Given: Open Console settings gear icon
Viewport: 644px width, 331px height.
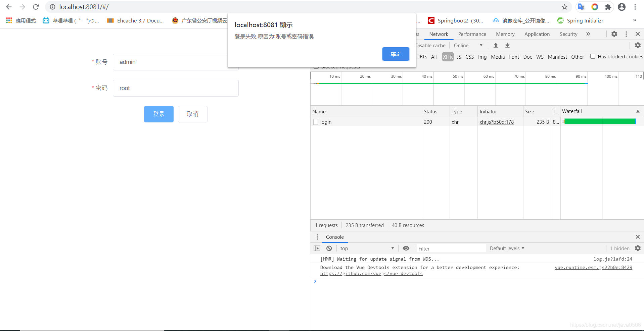Looking at the screenshot, I should tap(638, 249).
